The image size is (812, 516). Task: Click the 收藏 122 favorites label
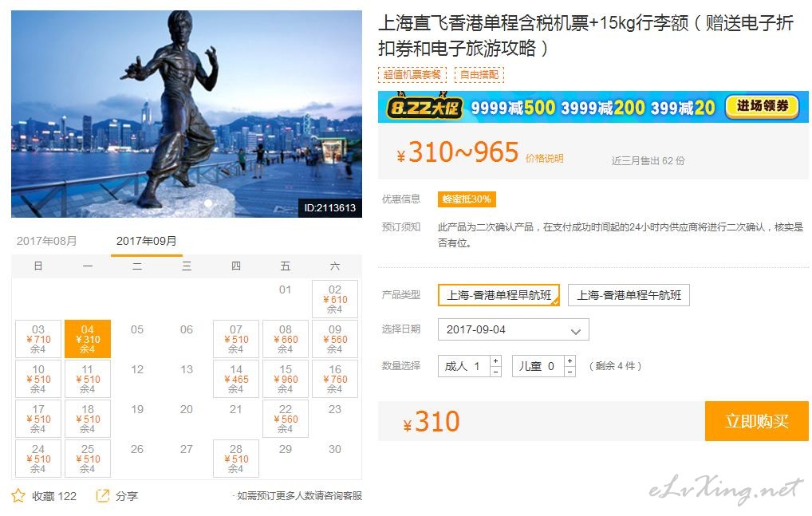pyautogui.click(x=54, y=496)
